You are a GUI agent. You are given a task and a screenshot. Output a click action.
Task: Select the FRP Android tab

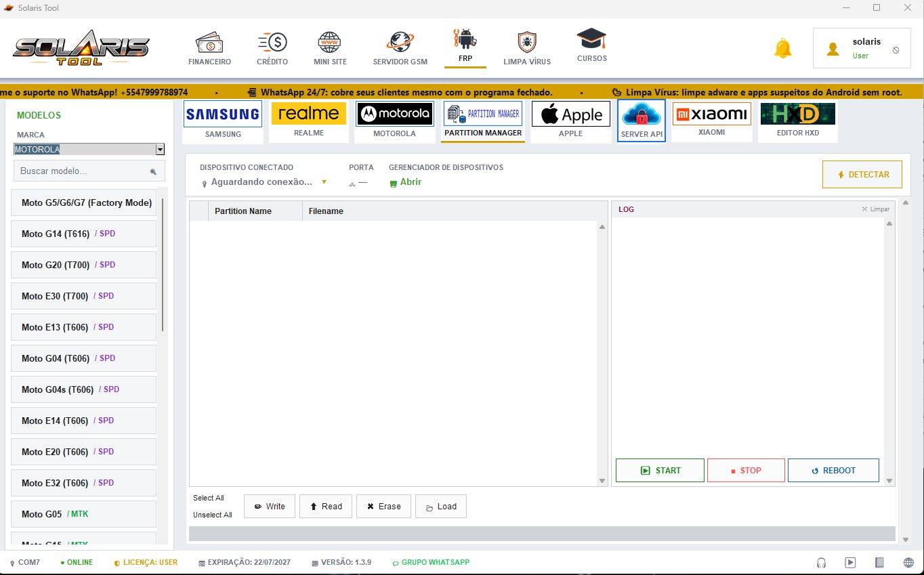tap(465, 46)
